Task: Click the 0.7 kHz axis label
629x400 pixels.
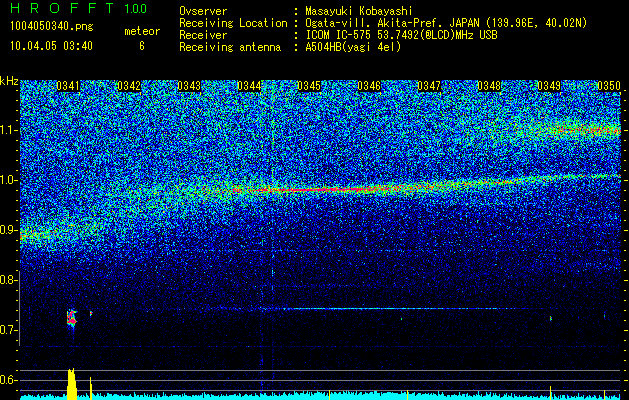Action: (x=7, y=330)
